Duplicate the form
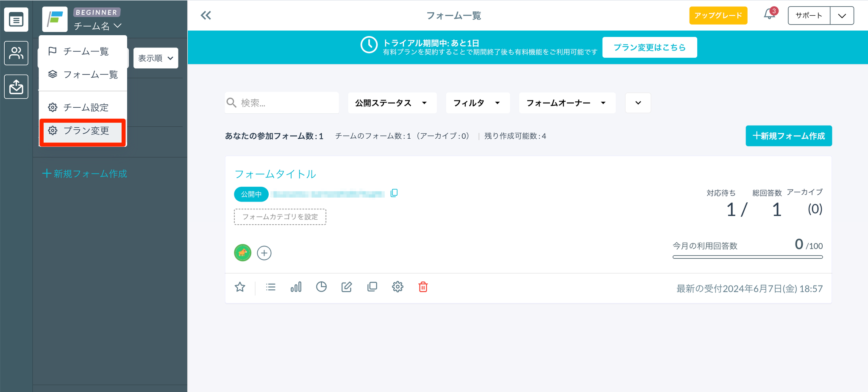The width and height of the screenshot is (868, 392). pos(372,287)
